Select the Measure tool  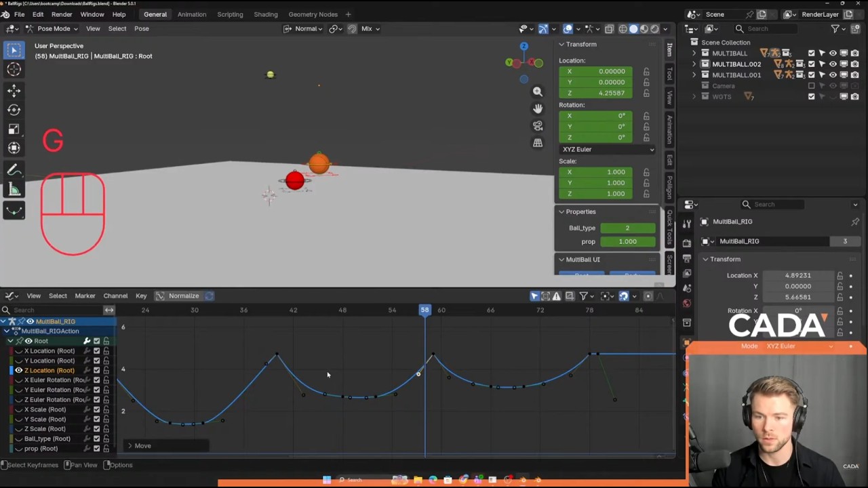14,190
